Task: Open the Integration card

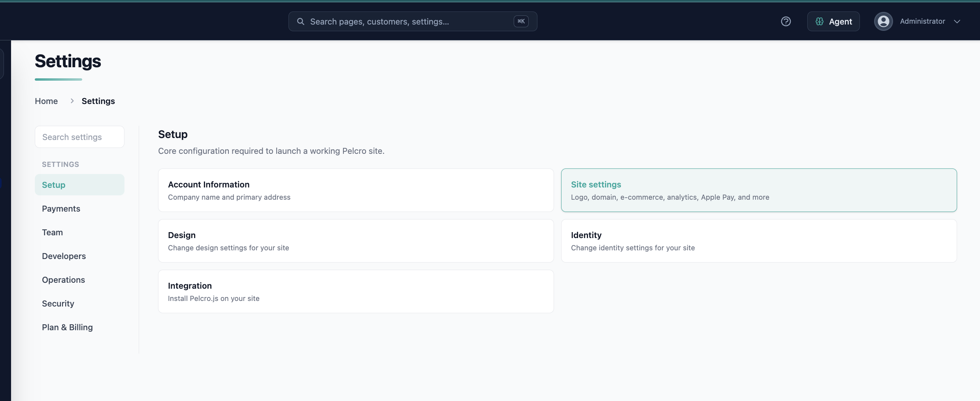Action: coord(356,291)
